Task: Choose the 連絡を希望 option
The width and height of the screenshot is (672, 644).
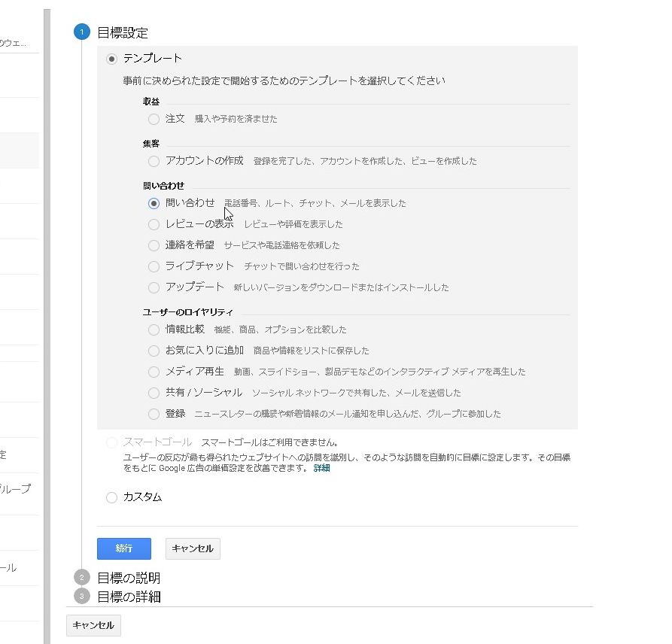Action: pos(154,245)
